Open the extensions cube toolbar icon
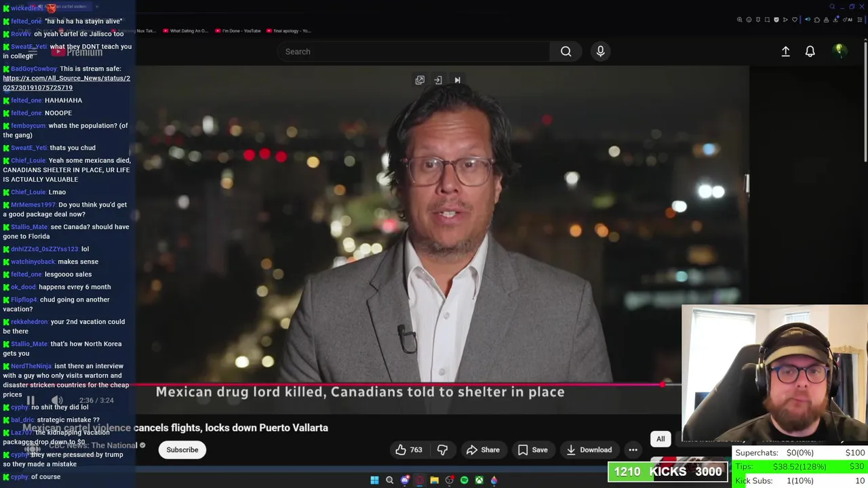Screen dimensions: 868x488 coord(817,20)
